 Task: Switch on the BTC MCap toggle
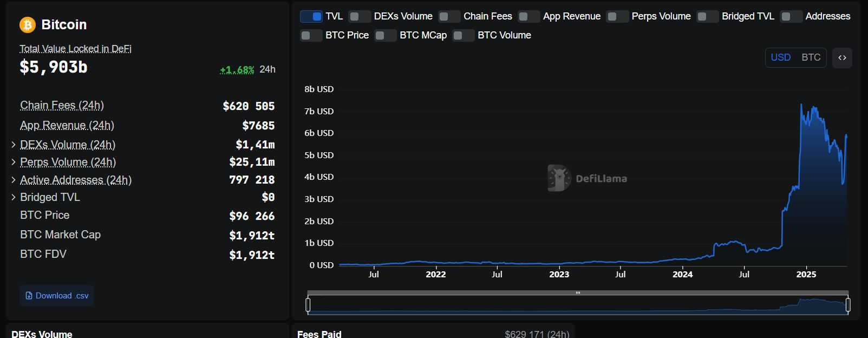[386, 35]
